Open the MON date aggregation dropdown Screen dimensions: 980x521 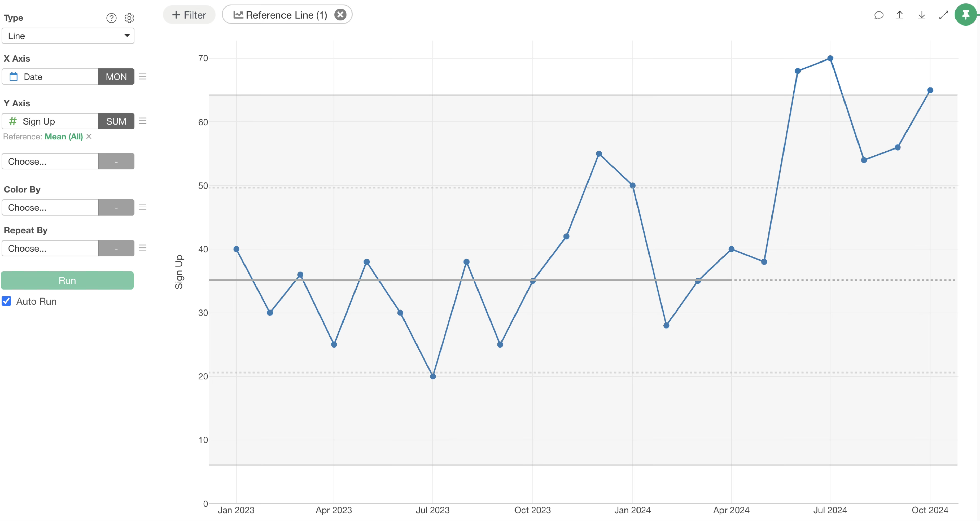click(x=116, y=77)
